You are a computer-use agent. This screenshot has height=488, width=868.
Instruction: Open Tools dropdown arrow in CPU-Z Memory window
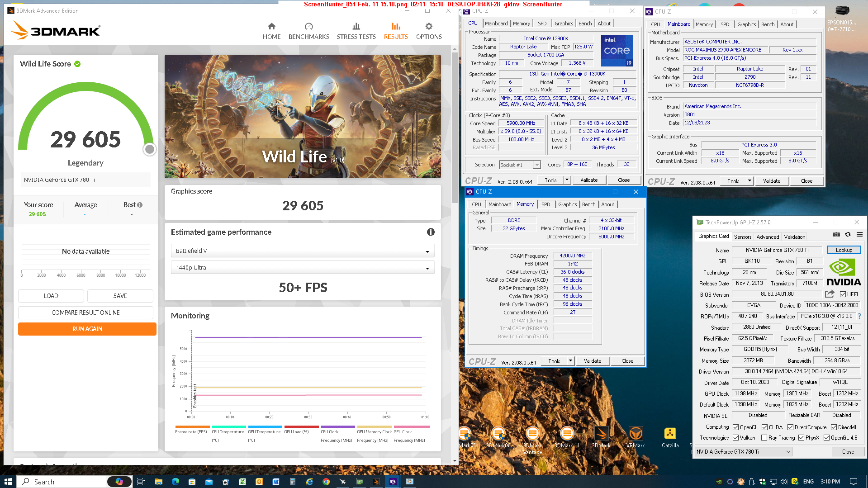(570, 361)
